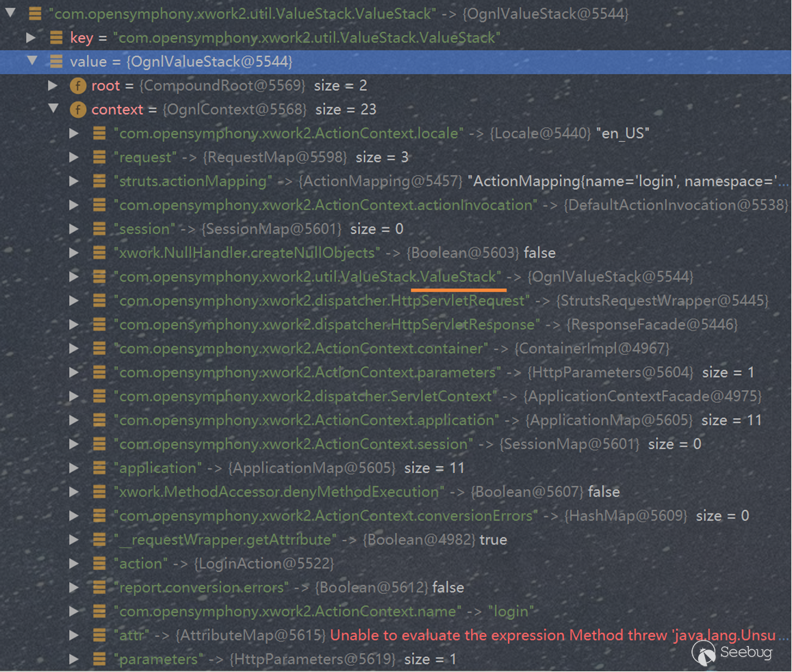Expand ActionContext.session entry
This screenshot has height=672, width=792.
[74, 444]
